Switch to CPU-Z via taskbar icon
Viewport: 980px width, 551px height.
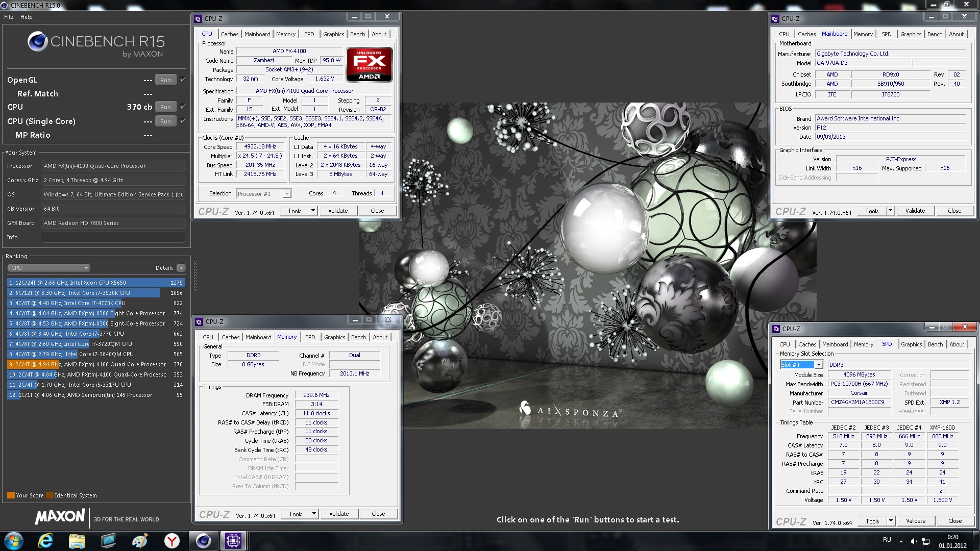[233, 540]
